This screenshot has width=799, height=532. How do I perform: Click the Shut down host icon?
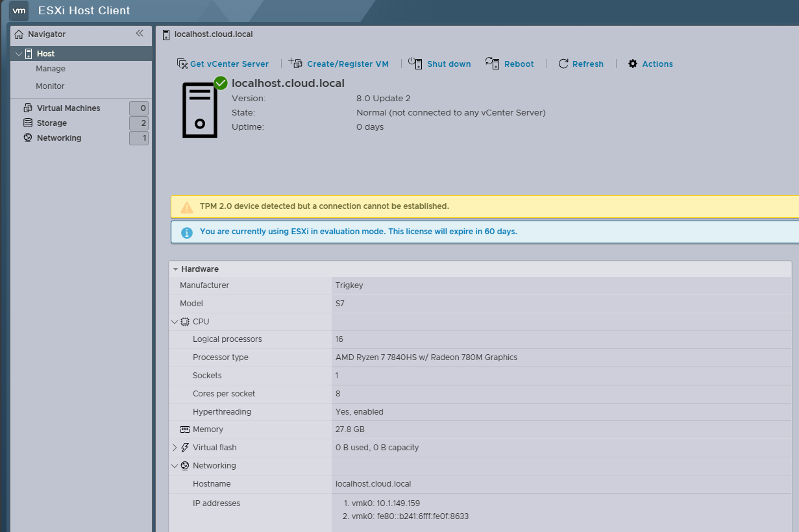pos(414,63)
